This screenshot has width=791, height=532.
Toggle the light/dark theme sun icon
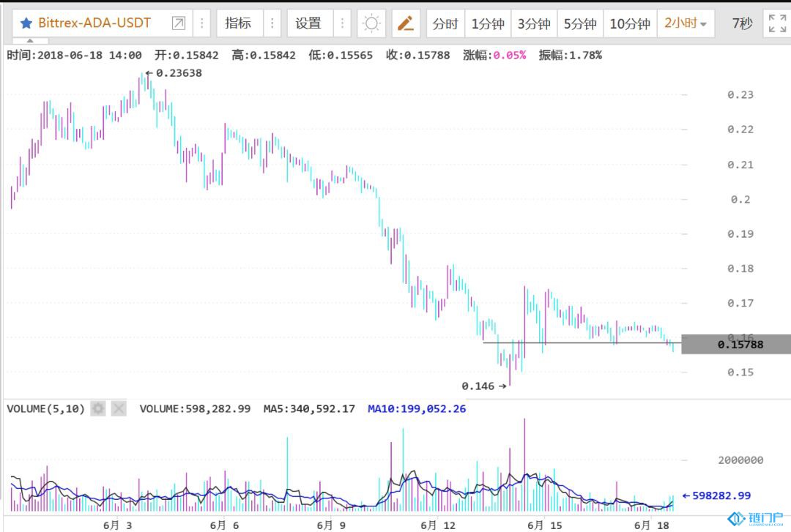[x=371, y=23]
